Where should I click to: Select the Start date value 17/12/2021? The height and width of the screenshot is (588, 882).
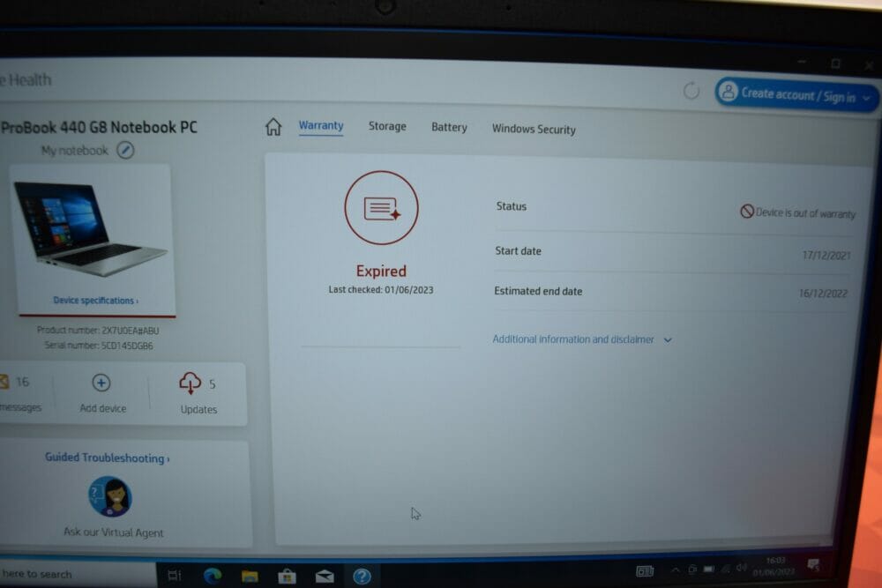point(826,256)
